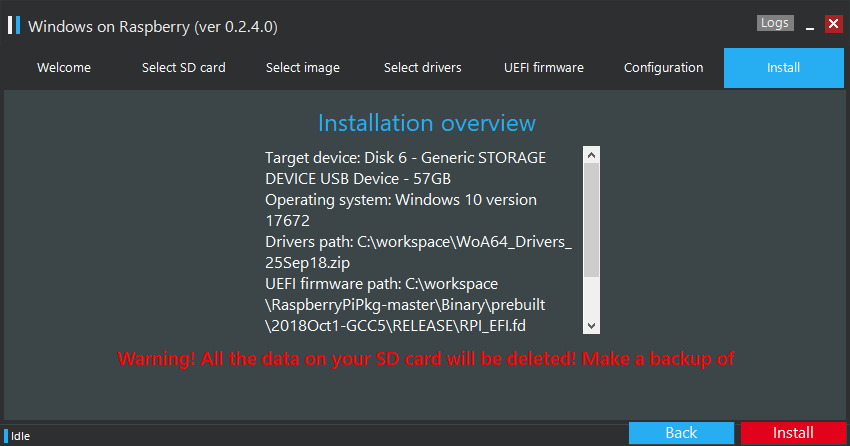Screen dimensions: 850x446
Task: Go back with the blue Back button
Action: pos(681,433)
